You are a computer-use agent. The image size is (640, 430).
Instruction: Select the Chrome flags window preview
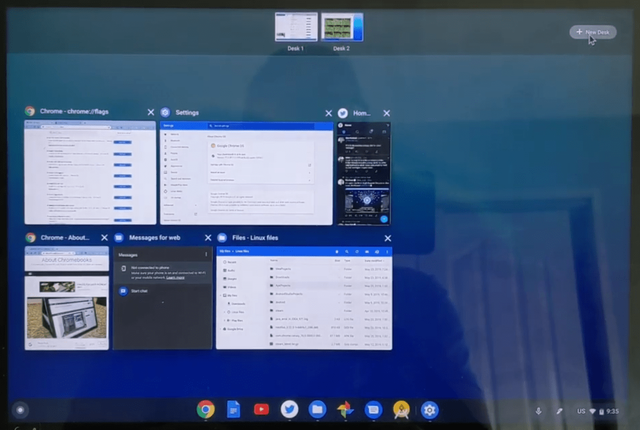(90, 172)
